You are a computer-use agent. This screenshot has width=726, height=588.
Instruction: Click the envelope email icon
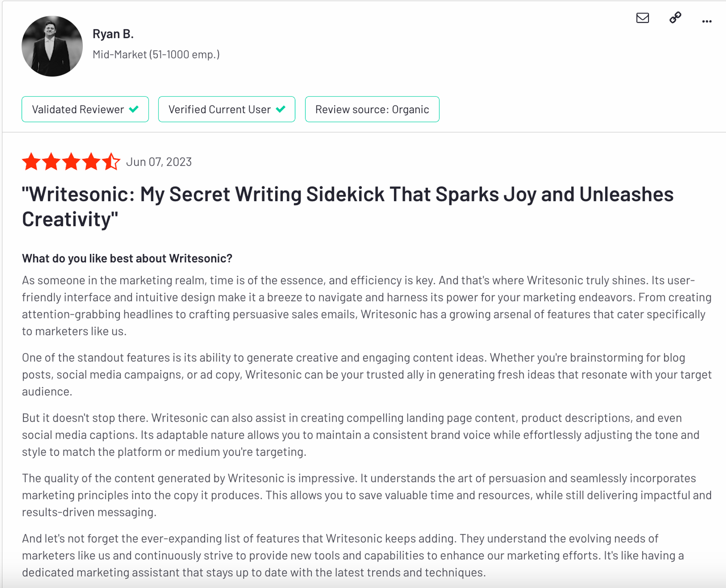(642, 18)
